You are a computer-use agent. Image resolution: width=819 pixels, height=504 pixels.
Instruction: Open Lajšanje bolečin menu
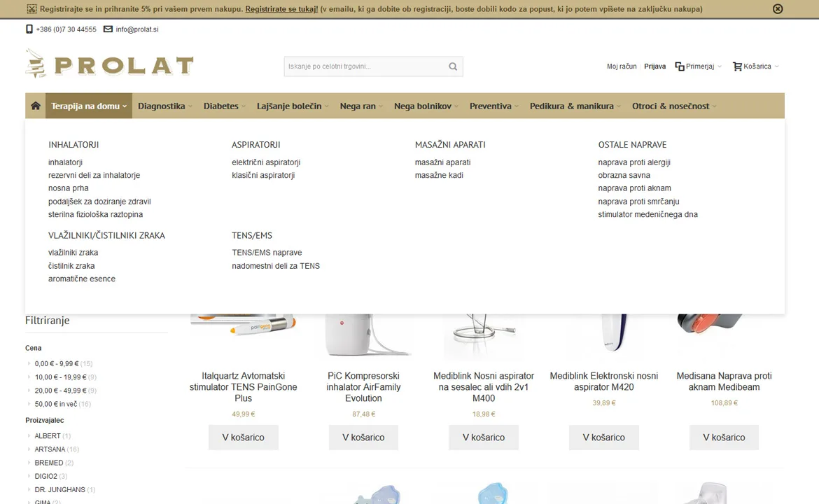click(293, 106)
